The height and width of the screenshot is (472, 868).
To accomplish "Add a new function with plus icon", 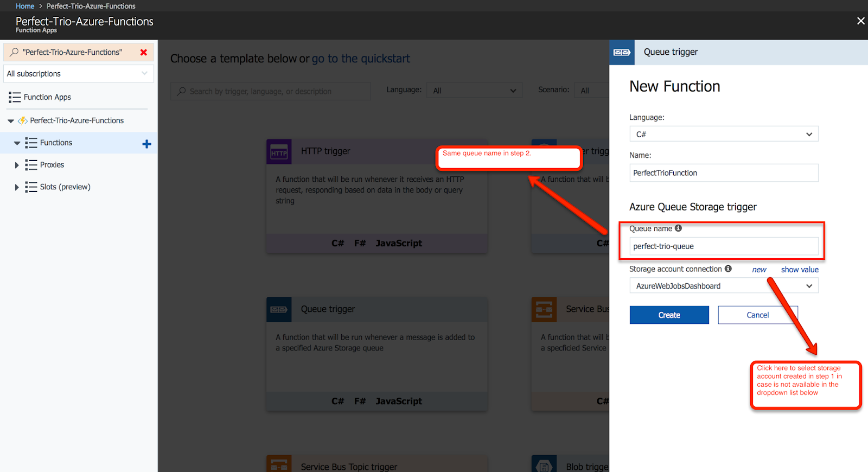I will 146,144.
